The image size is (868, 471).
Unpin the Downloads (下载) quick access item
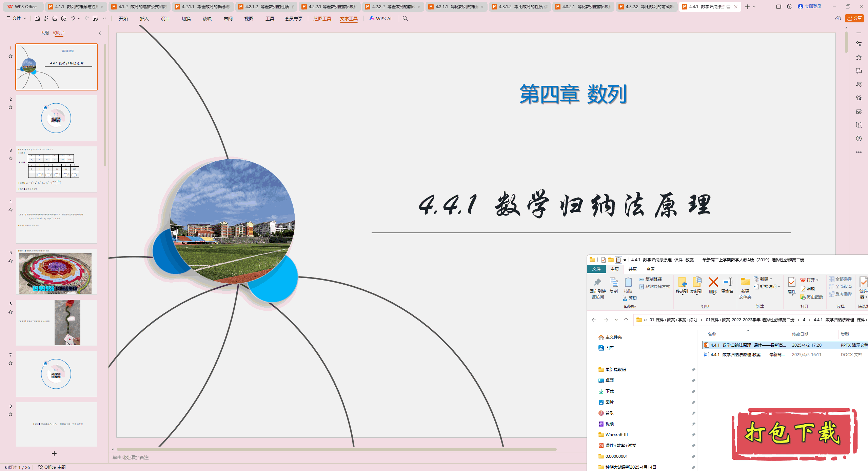pyautogui.click(x=693, y=391)
